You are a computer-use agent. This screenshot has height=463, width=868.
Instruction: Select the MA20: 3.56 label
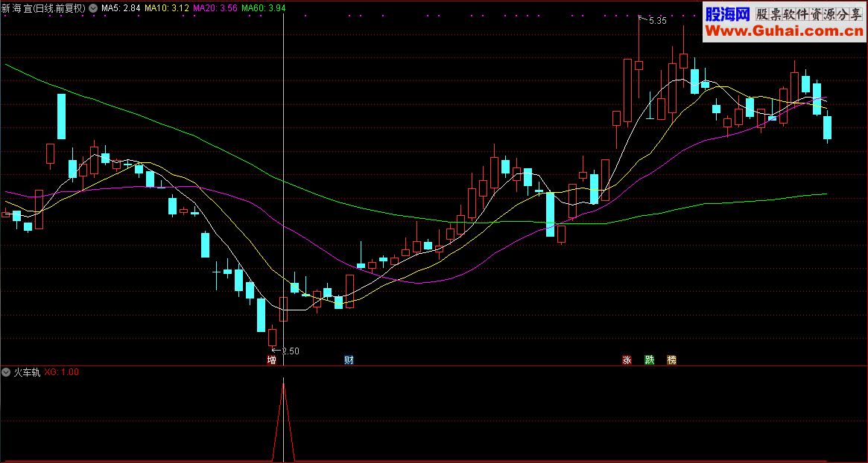pyautogui.click(x=215, y=8)
